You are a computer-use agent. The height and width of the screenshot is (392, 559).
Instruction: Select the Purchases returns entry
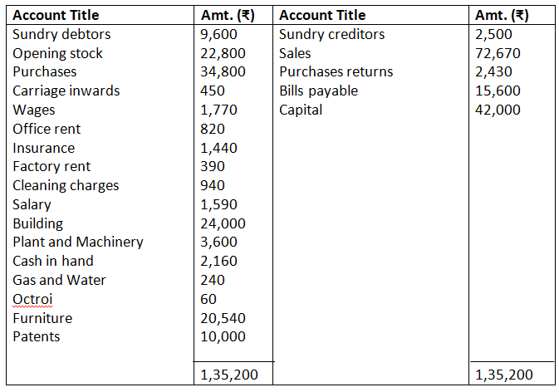336,71
